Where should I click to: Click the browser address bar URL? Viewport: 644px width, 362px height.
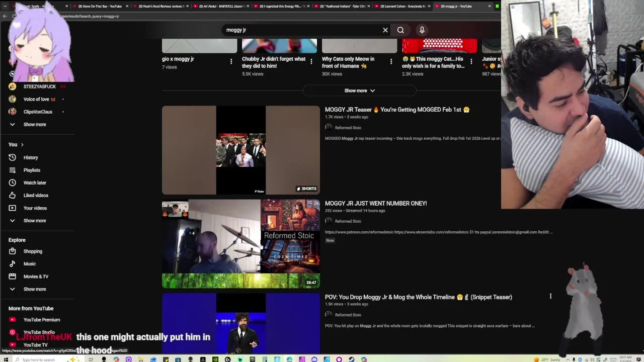91,16
